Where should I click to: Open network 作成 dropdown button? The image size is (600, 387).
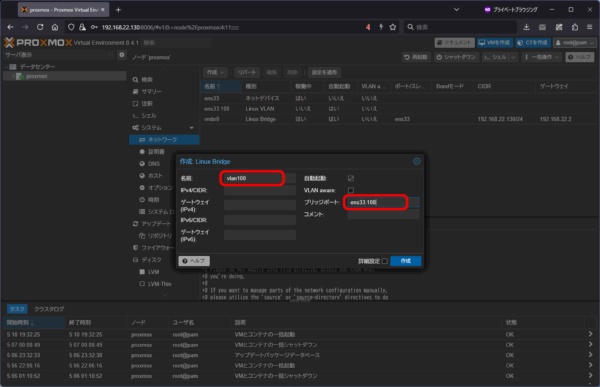tap(216, 72)
